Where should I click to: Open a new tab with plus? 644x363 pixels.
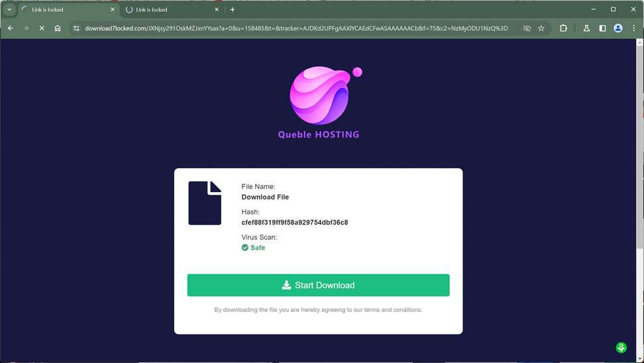coord(233,9)
